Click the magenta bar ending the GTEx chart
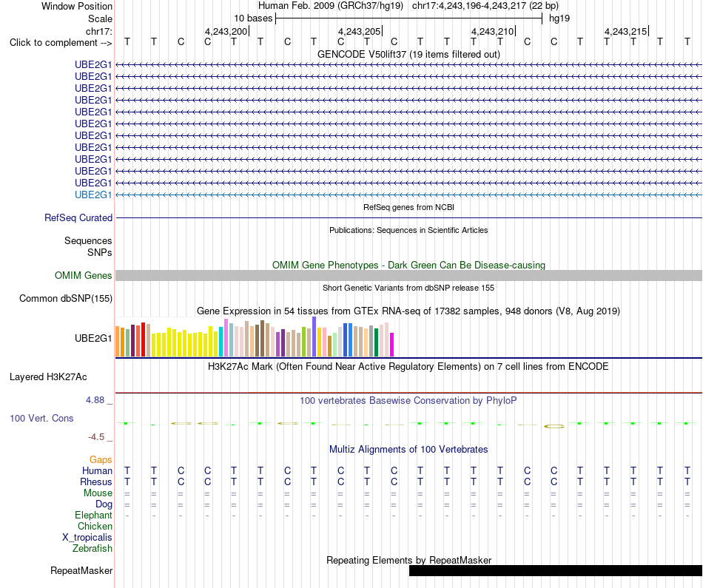703x588 pixels. (x=392, y=345)
